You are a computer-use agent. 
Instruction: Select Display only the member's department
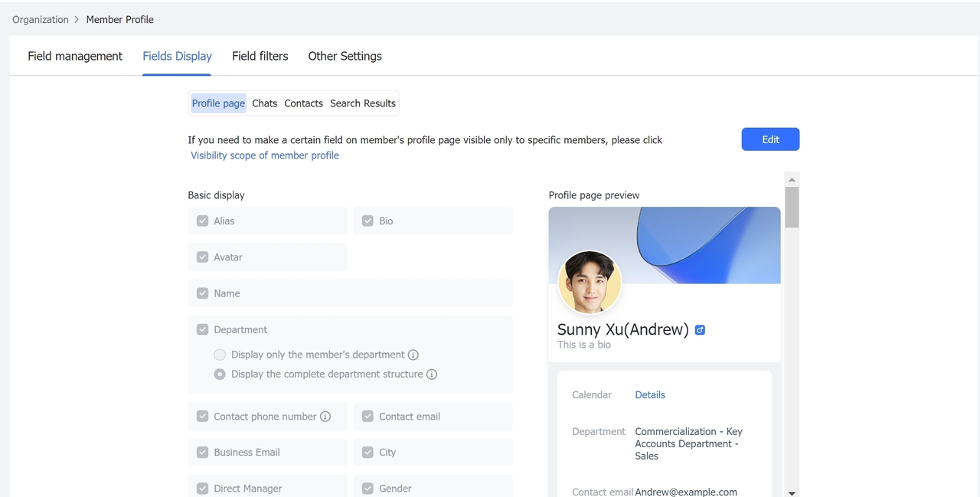point(220,355)
